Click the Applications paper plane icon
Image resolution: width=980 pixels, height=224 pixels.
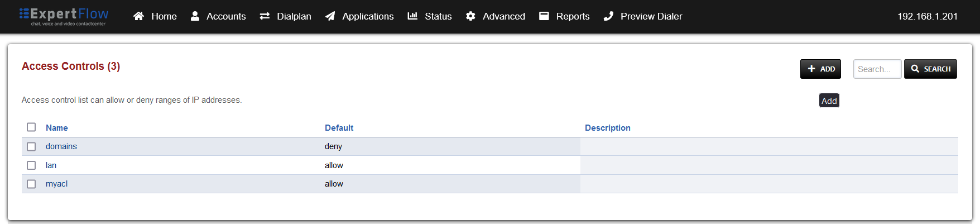[x=330, y=16]
